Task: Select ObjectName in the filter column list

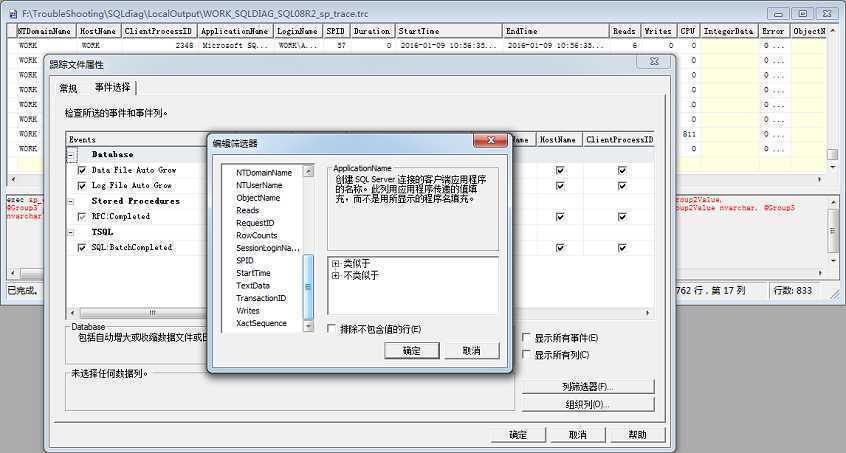Action: (x=258, y=198)
